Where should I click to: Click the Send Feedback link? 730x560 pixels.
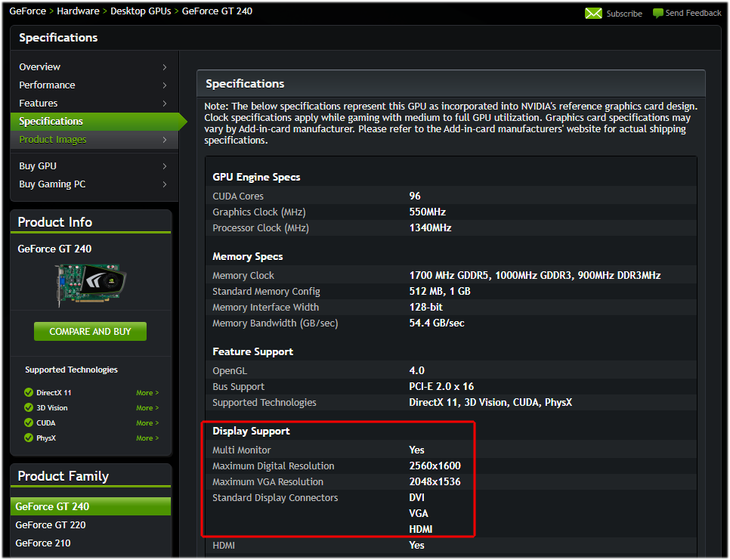[693, 13]
